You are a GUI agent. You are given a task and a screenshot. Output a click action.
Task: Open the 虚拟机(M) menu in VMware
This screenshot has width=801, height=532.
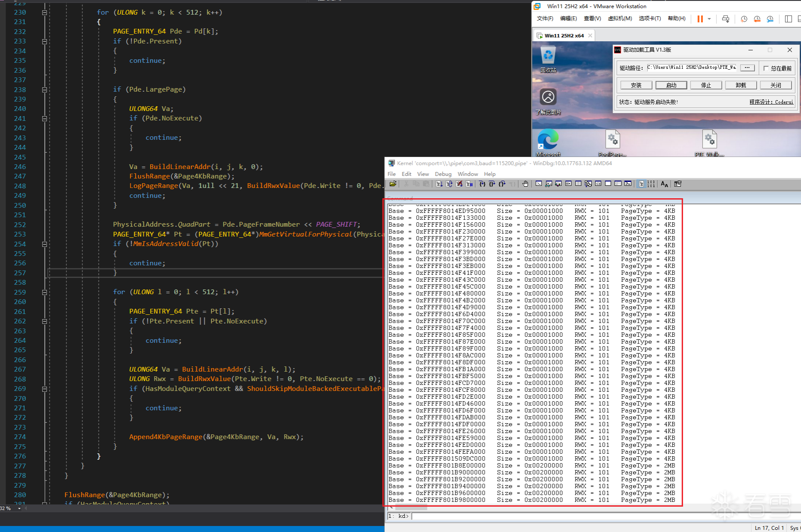click(x=619, y=18)
